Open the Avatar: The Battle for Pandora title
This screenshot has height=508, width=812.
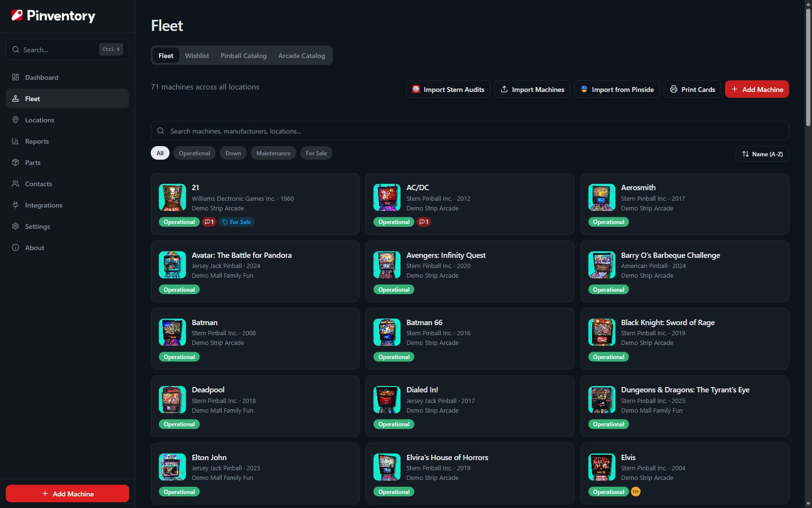[242, 255]
